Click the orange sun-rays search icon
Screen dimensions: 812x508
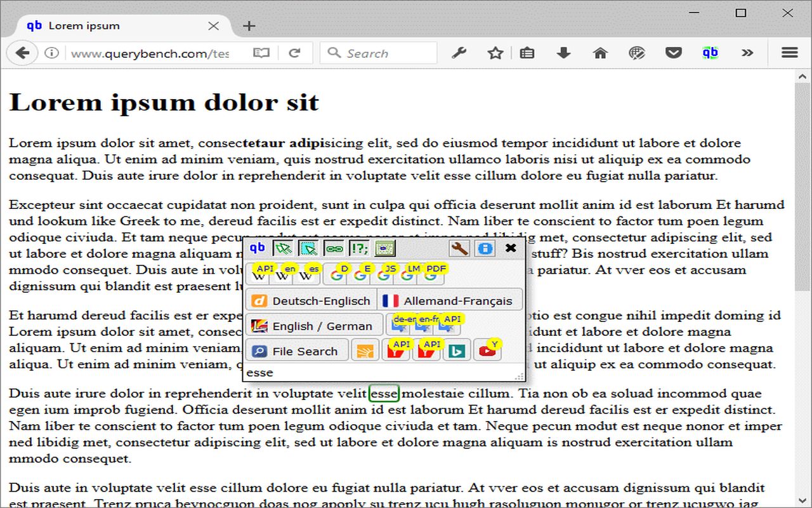(x=365, y=351)
